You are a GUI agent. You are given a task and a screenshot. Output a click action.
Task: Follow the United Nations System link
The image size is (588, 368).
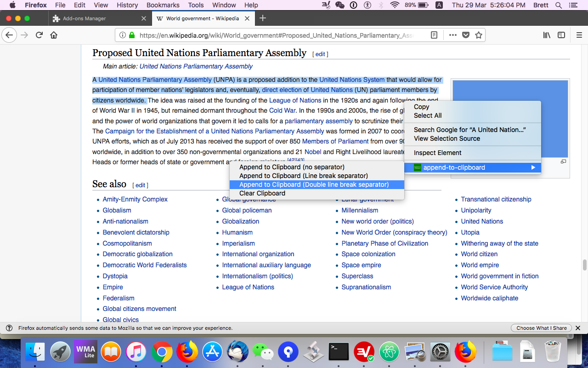(x=352, y=80)
